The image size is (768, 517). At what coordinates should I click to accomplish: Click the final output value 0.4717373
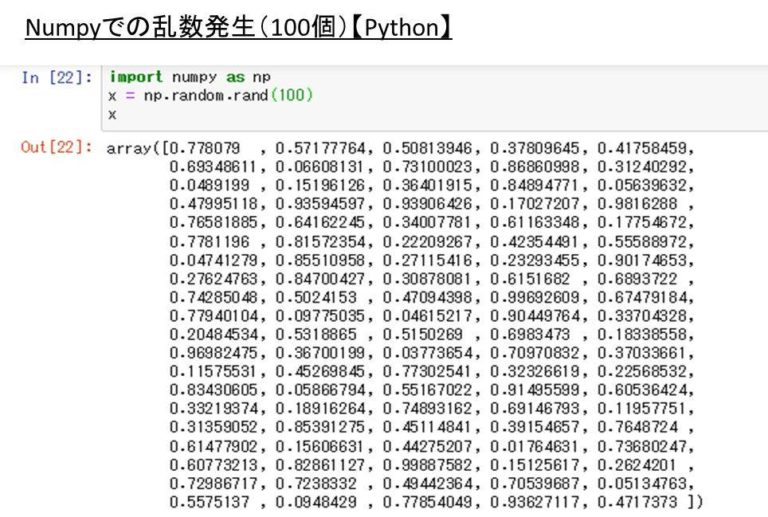click(637, 502)
